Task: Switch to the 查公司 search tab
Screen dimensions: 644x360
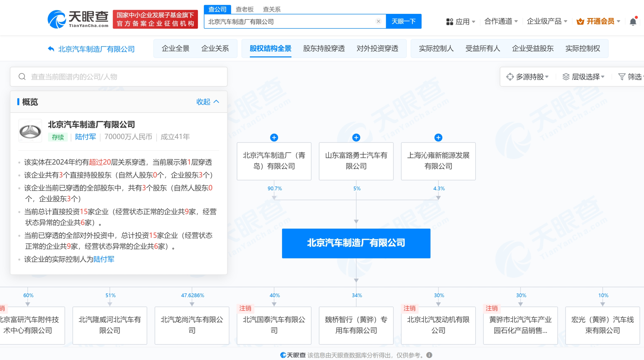Action: (x=217, y=9)
